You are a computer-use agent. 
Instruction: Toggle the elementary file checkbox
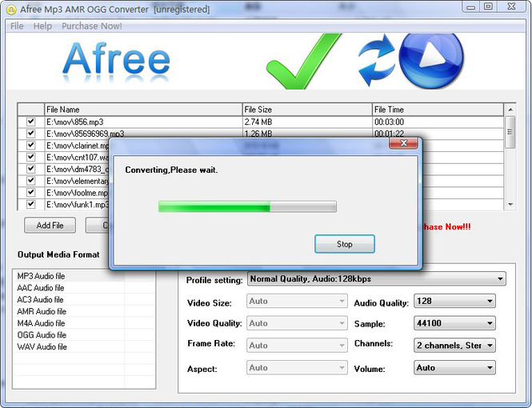[x=31, y=181]
